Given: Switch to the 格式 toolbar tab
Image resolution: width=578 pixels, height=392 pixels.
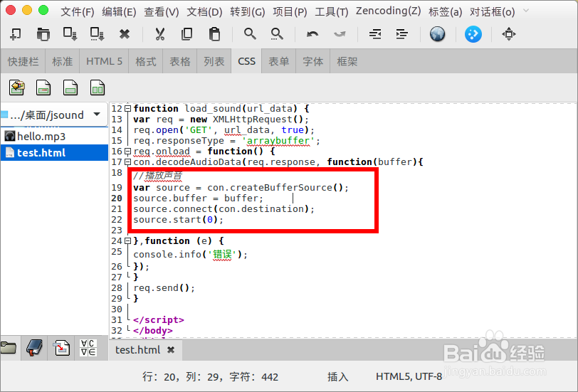Looking at the screenshot, I should pos(146,61).
